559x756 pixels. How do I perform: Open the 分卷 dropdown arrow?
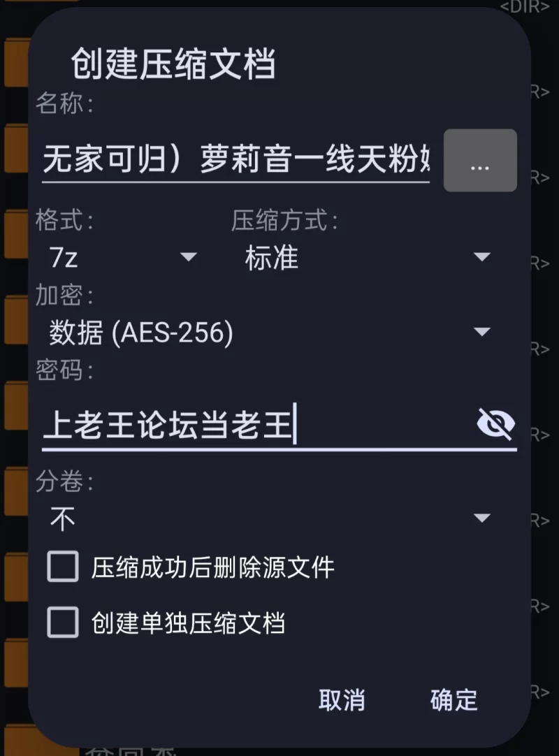point(482,518)
